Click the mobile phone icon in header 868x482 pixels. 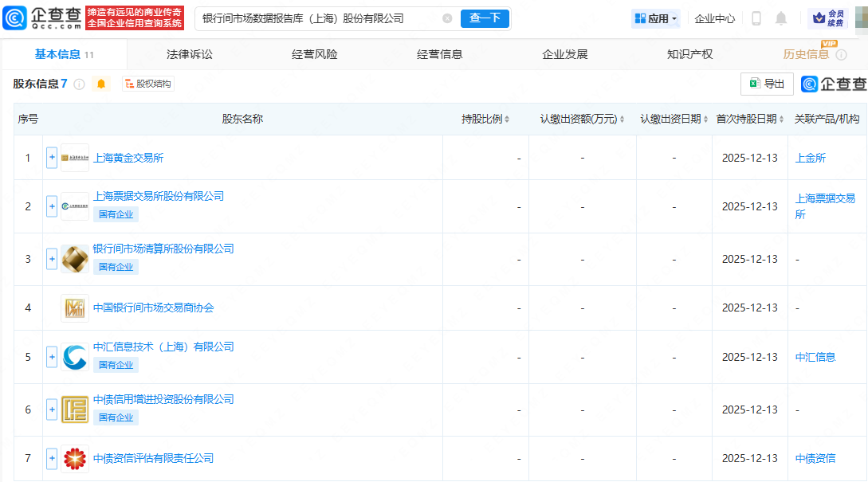click(x=756, y=18)
